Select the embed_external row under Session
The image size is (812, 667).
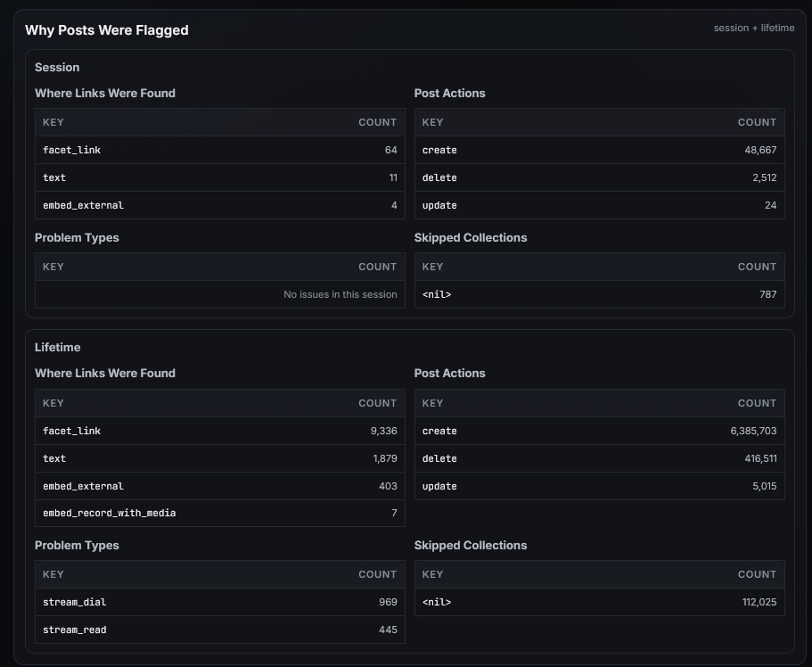219,205
